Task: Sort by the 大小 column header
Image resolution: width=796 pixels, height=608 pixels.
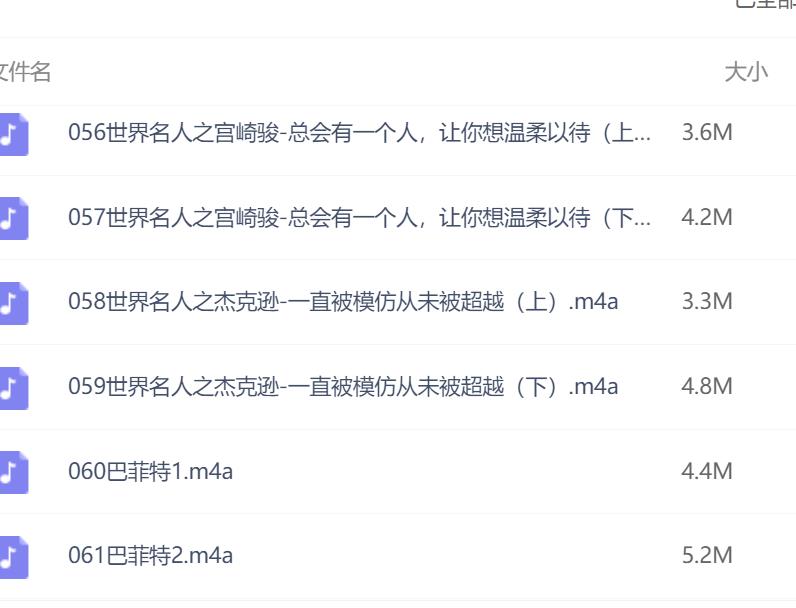Action: pyautogui.click(x=746, y=72)
